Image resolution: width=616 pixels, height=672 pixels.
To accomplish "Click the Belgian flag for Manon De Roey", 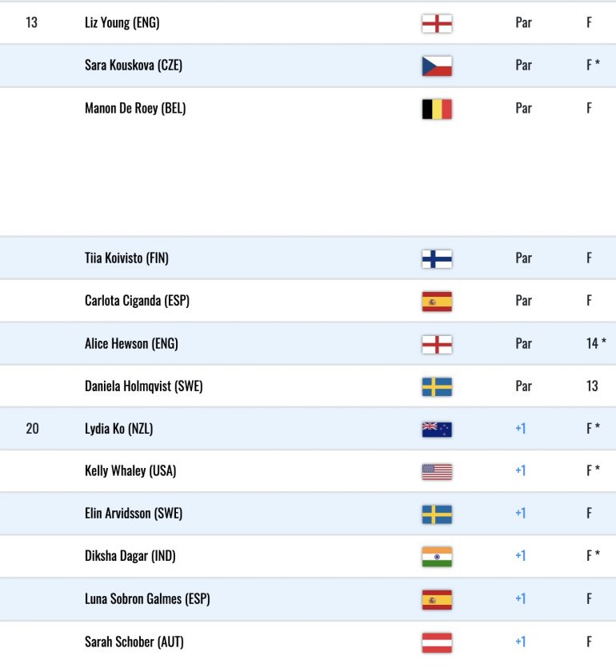I will tap(437, 109).
